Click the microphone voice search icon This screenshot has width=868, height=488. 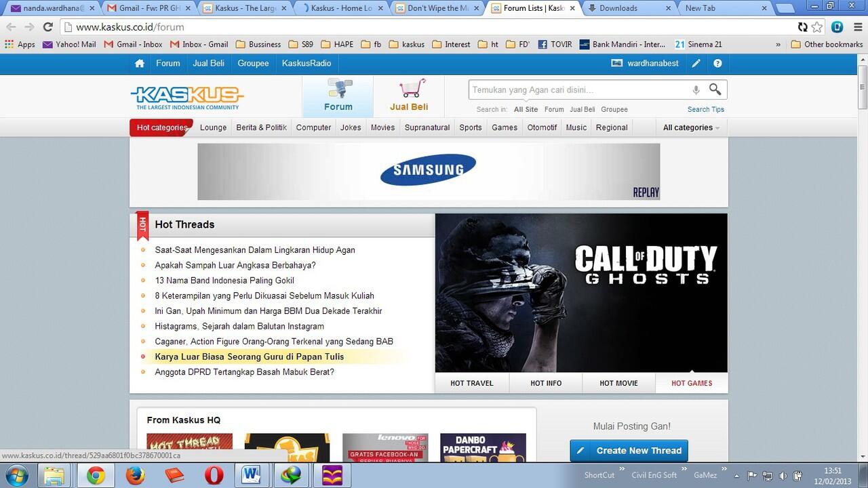click(x=696, y=89)
